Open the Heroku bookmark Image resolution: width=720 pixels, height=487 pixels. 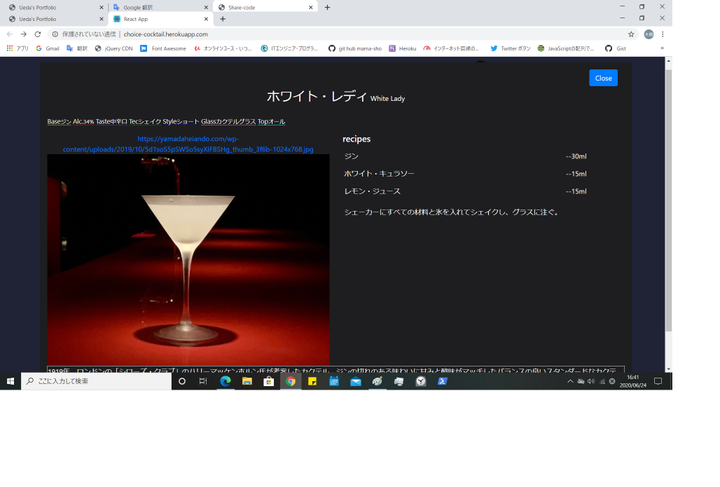(402, 48)
